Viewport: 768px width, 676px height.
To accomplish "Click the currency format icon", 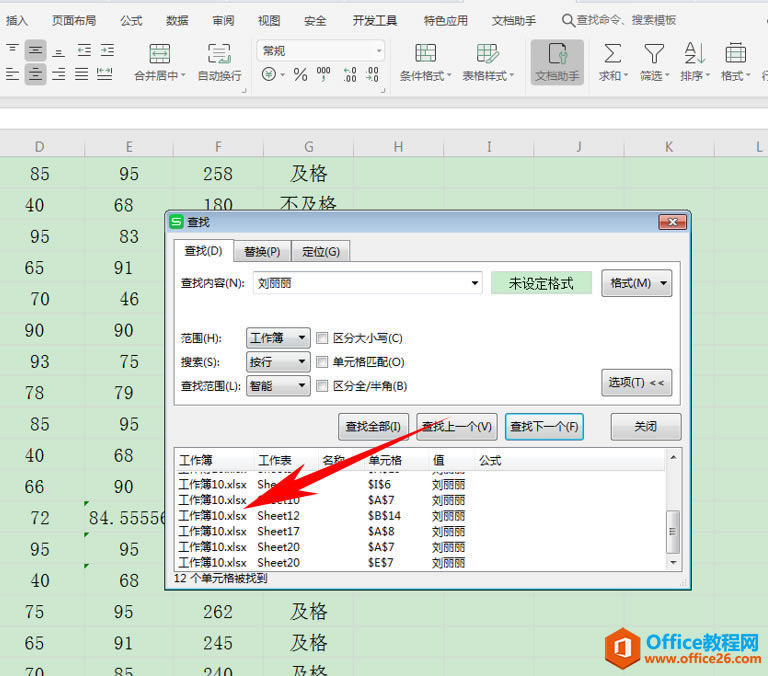I will pyautogui.click(x=268, y=74).
